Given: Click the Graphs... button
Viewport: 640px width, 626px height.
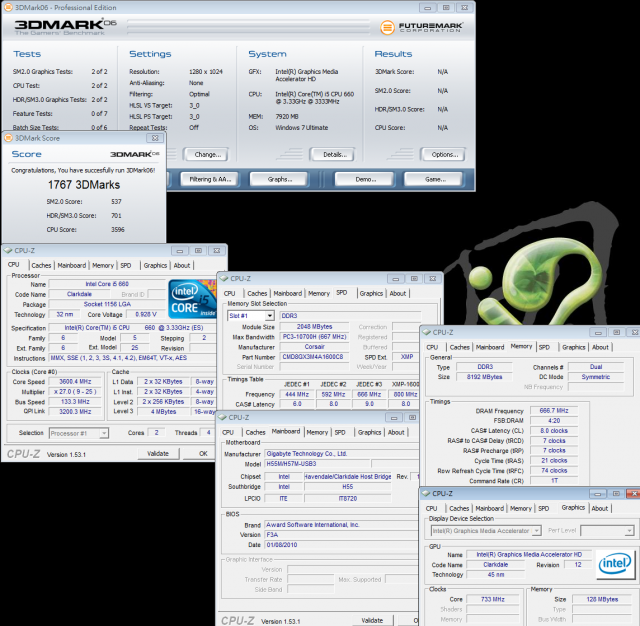Looking at the screenshot, I should coord(280,179).
